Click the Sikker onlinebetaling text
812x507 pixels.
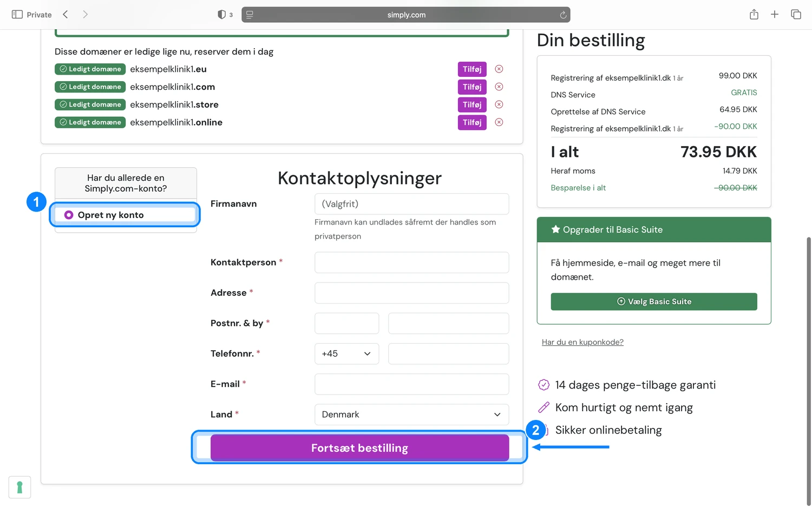(608, 430)
